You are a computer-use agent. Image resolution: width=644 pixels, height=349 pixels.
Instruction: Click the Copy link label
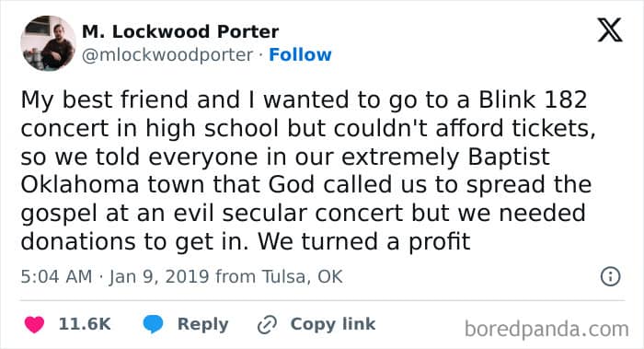(333, 324)
